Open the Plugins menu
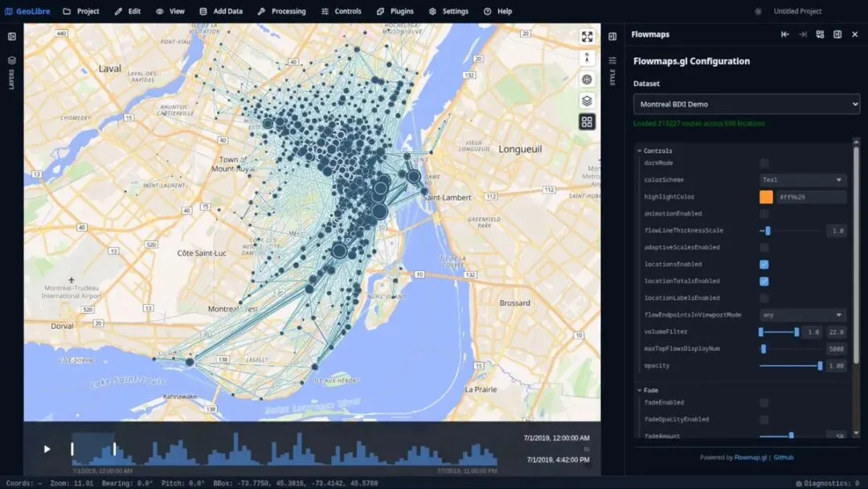This screenshot has width=868, height=489. [395, 11]
